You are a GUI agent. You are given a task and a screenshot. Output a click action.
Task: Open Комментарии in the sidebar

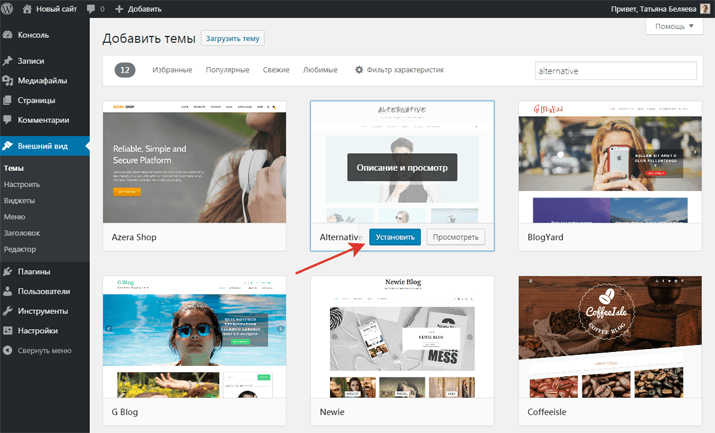point(45,120)
